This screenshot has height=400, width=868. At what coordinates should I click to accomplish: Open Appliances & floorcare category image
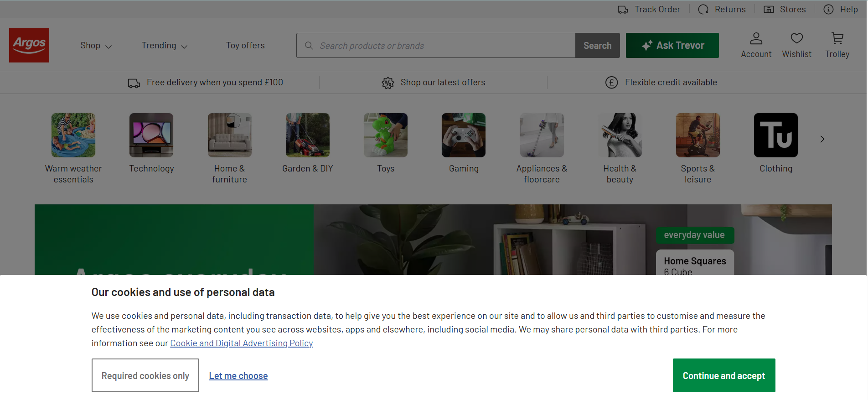pos(542,135)
